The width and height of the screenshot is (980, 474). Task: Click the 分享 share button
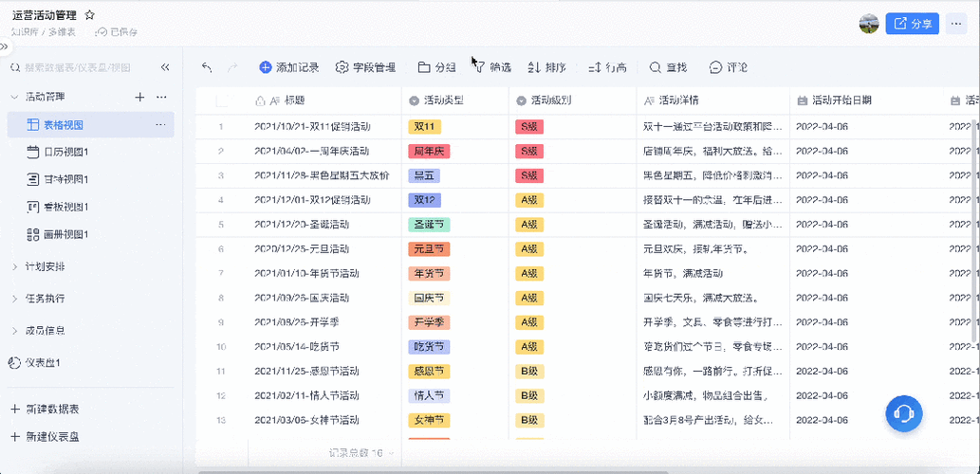913,24
